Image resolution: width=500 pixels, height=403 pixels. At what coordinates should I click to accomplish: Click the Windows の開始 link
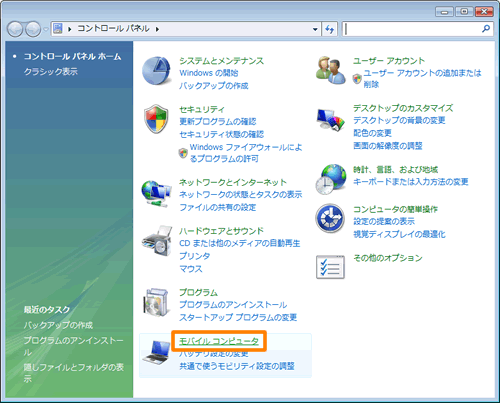[209, 73]
